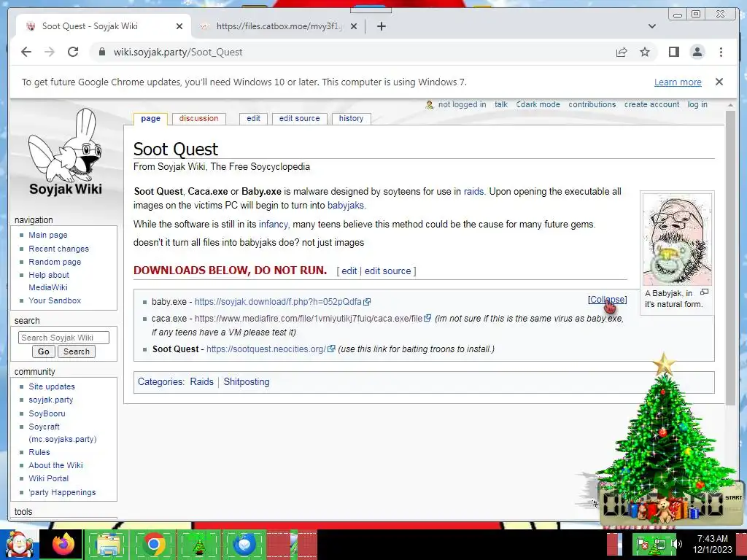
Task: Focus the Search Soyjak Wiki field
Action: coord(64,338)
